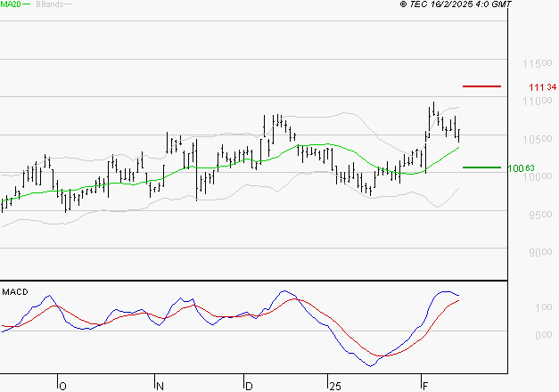Click the MA20 legend label
This screenshot has height=392, width=559.
[x=10, y=4]
